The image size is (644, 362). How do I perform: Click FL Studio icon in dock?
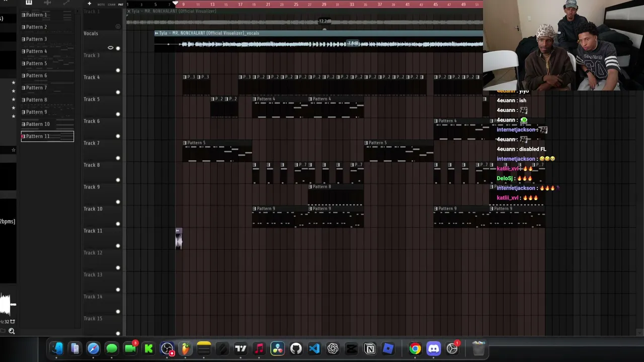click(x=186, y=348)
